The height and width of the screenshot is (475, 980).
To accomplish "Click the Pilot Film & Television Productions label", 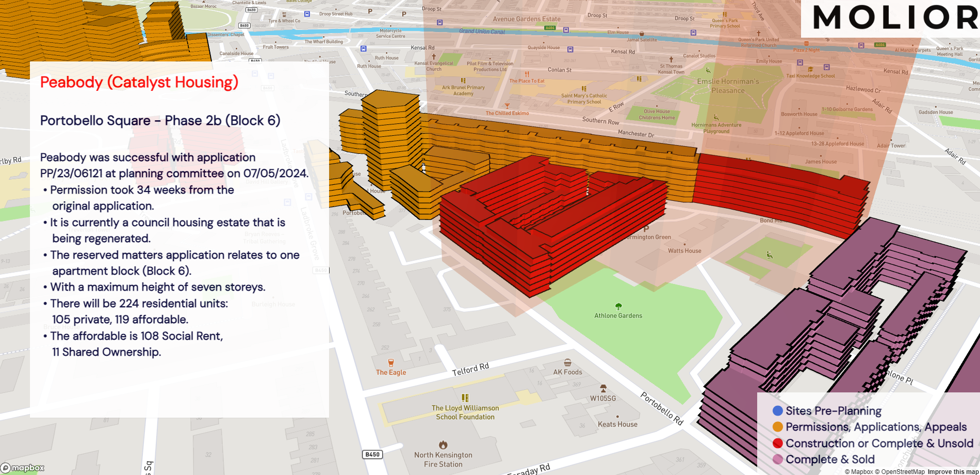I will click(x=490, y=67).
